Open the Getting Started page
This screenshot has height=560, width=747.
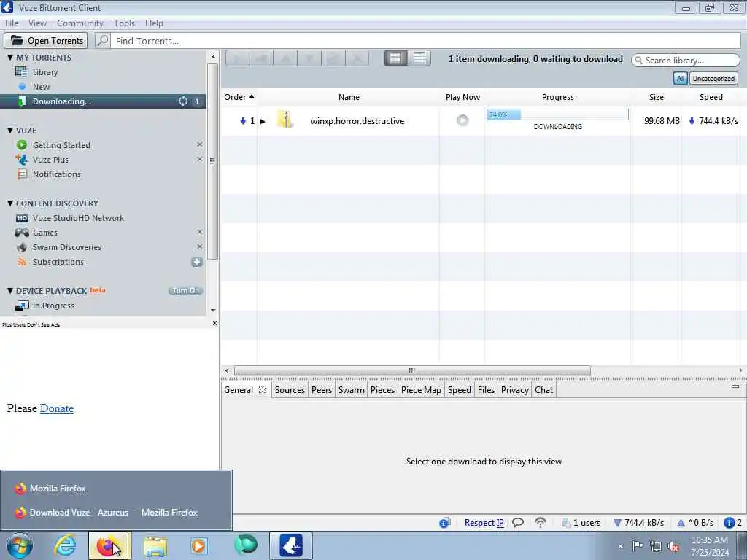[x=61, y=145]
